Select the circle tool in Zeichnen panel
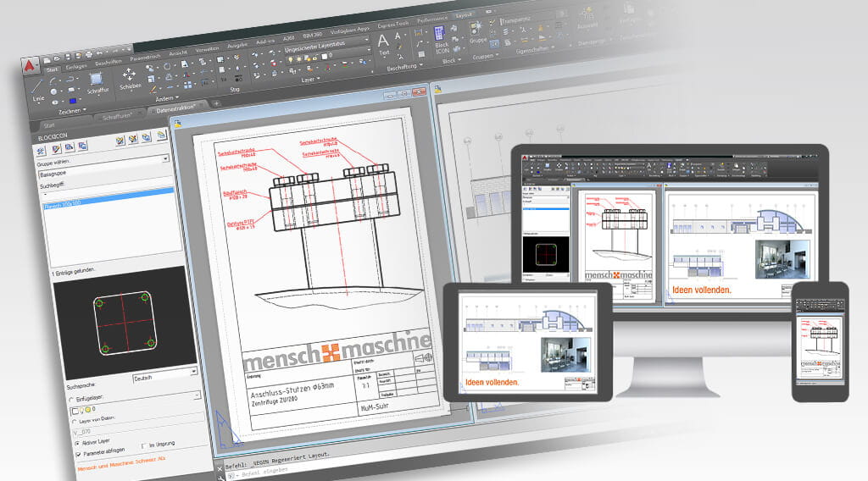This screenshot has width=868, height=481. click(x=53, y=91)
